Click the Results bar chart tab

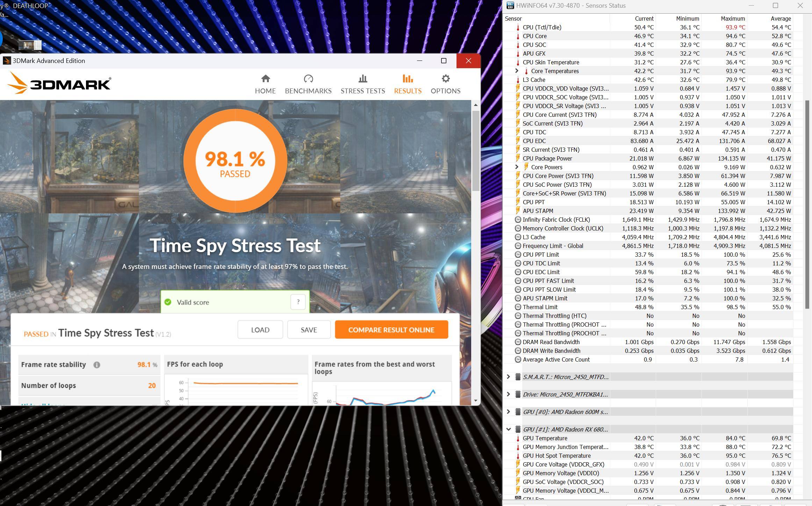coord(408,84)
